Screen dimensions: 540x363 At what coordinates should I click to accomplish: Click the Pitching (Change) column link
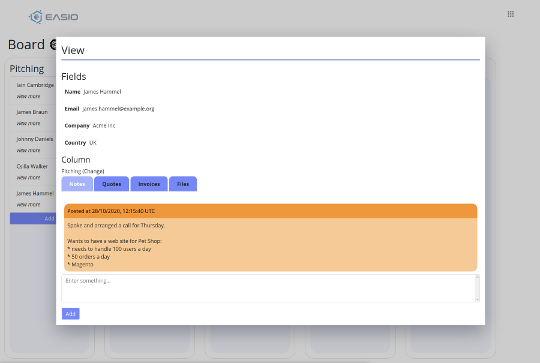[x=83, y=171]
